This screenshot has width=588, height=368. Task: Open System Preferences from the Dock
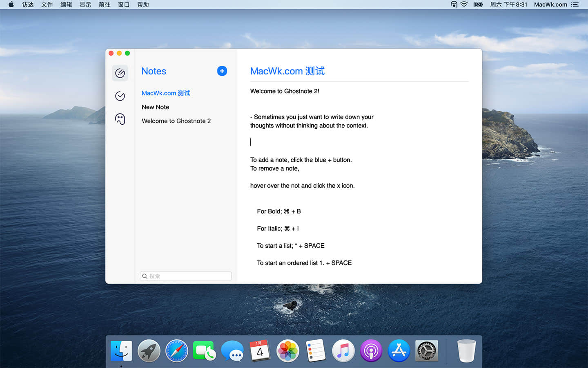(x=426, y=350)
